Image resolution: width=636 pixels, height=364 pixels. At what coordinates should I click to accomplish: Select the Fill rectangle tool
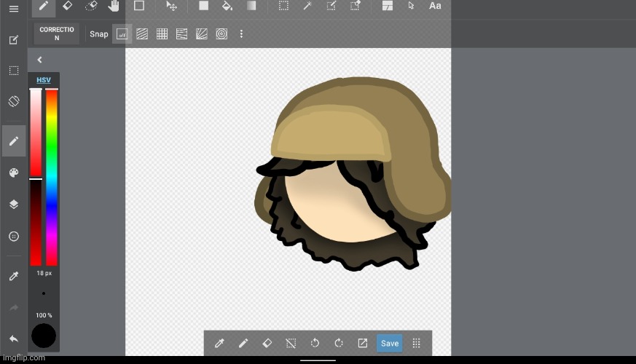click(x=203, y=6)
